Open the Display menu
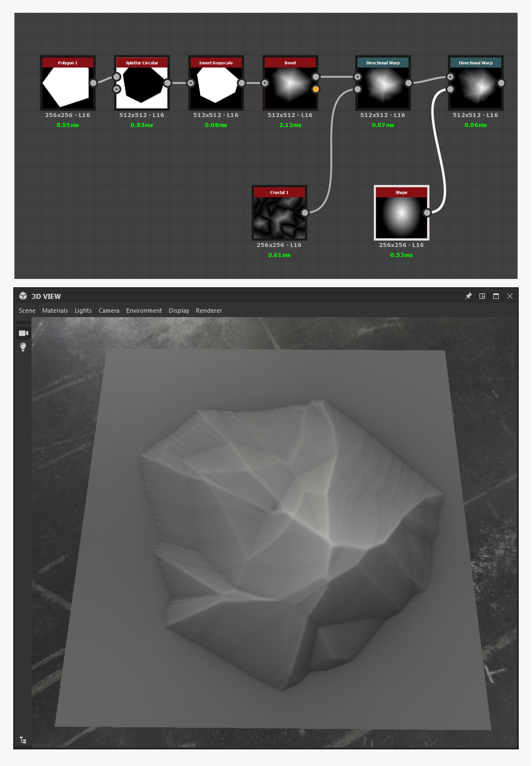This screenshot has height=766, width=532. [x=179, y=310]
